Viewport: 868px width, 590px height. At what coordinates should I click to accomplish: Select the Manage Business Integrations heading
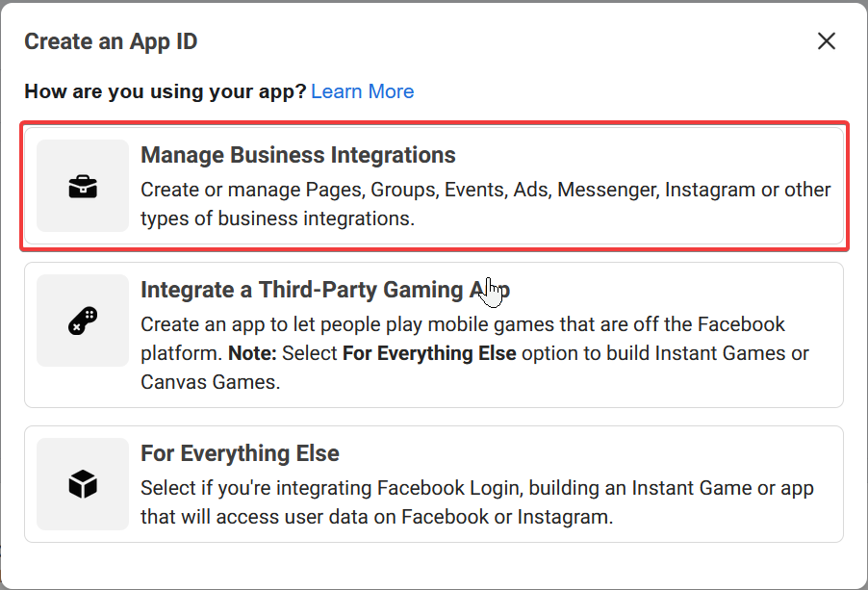coord(297,155)
